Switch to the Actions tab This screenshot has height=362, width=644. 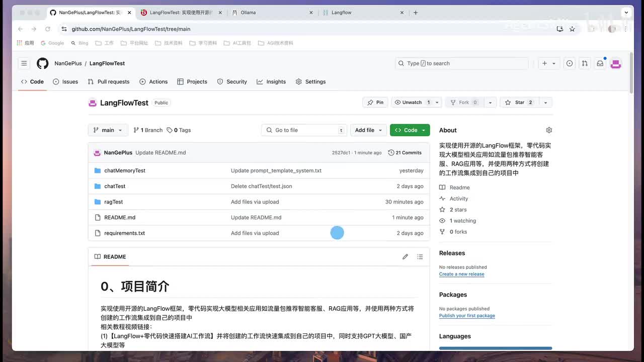153,81
